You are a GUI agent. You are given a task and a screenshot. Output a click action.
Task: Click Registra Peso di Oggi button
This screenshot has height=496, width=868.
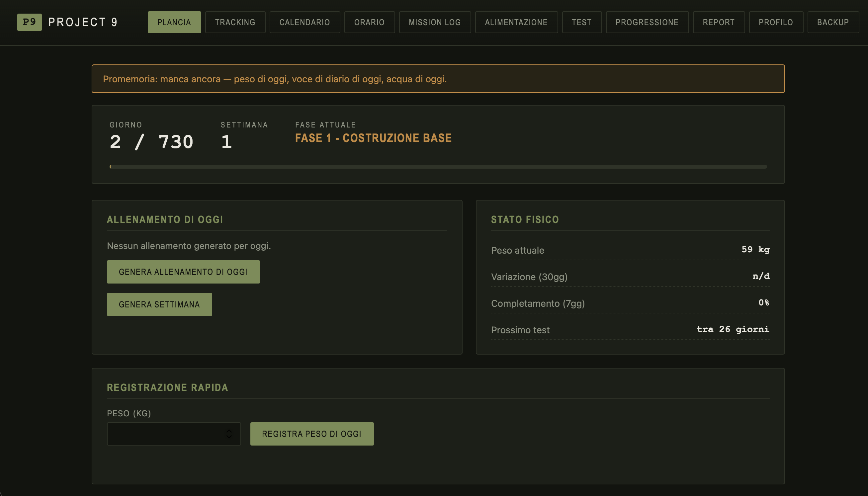point(312,434)
